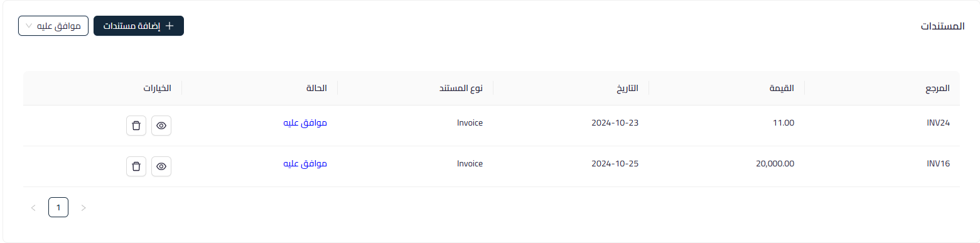This screenshot has width=980, height=243.
Task: Select page 1 in pagination
Action: coord(58,207)
